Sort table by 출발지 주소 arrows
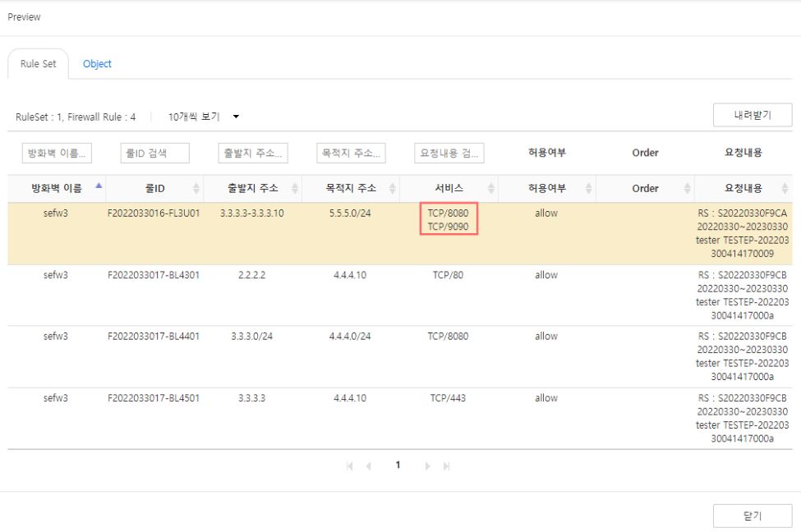The width and height of the screenshot is (801, 532). point(295,188)
